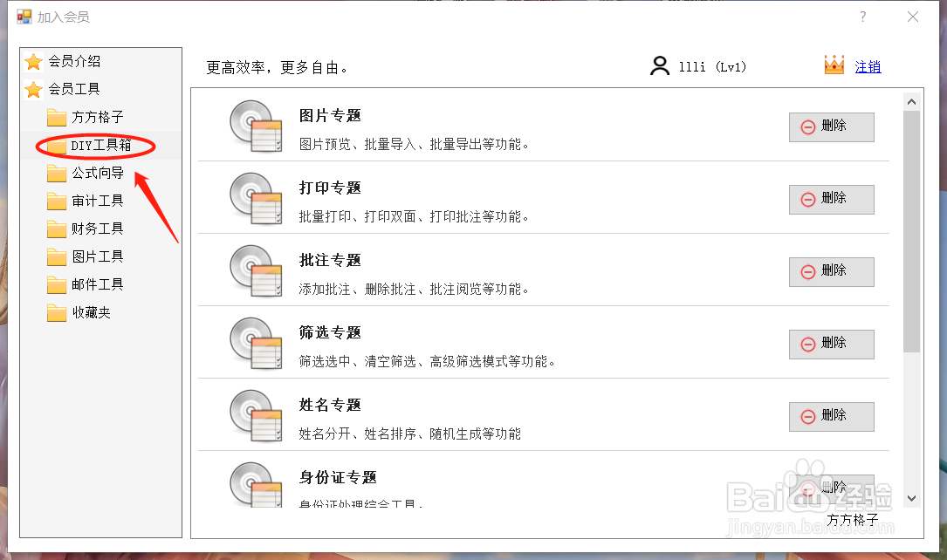Image resolution: width=947 pixels, height=560 pixels.
Task: Delete the 图片专题 with its 删除 button
Action: point(831,127)
